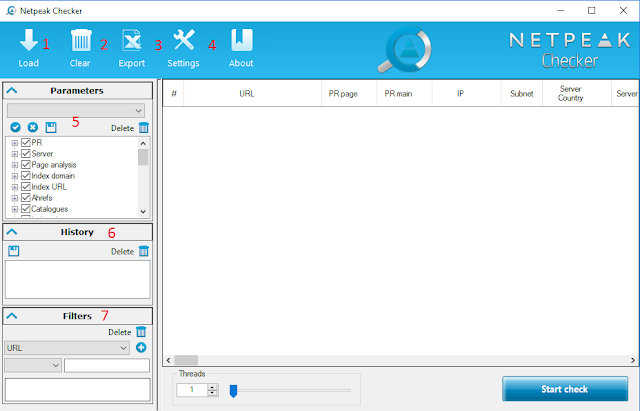This screenshot has width=640, height=411.
Task: Click the Delete label in Parameters panel
Action: tap(122, 128)
